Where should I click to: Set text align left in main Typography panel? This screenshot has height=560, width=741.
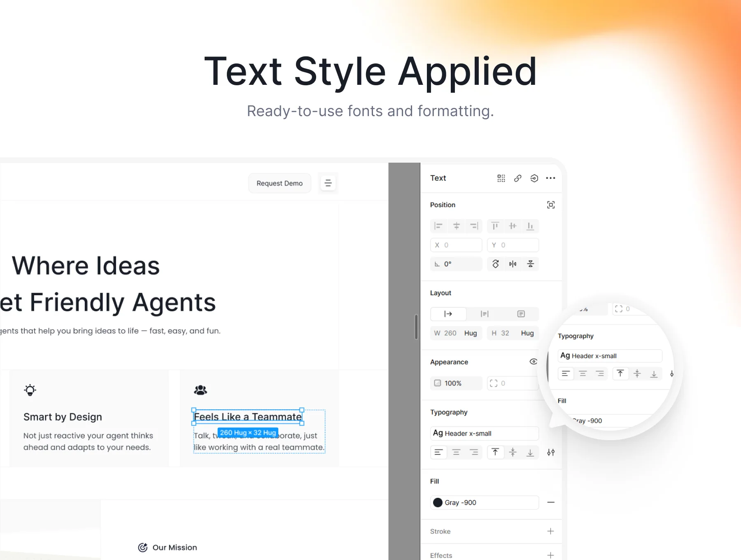(439, 453)
